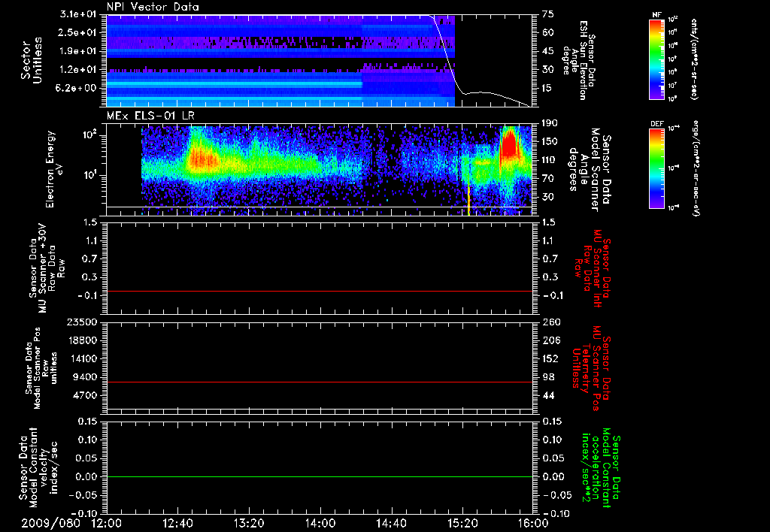Click the "3.1e+01" sector tick label
Image resolution: width=770 pixels, height=532 pixels.
[x=80, y=14]
